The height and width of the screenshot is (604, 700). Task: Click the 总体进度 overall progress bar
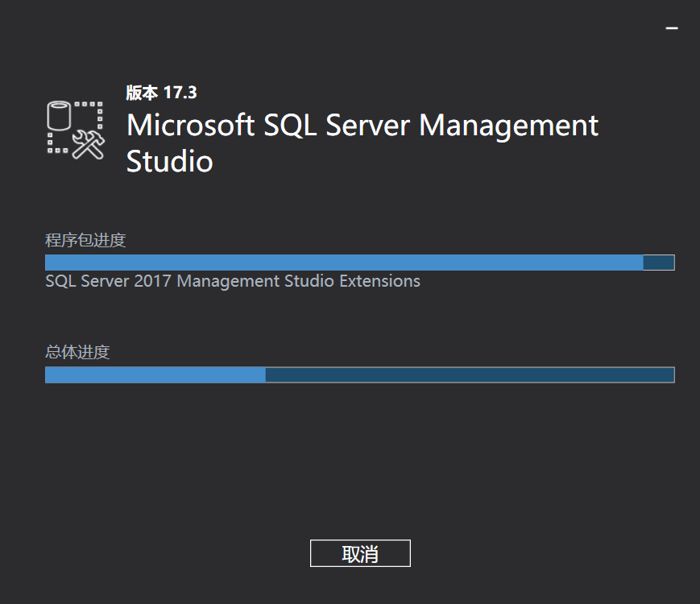[360, 375]
